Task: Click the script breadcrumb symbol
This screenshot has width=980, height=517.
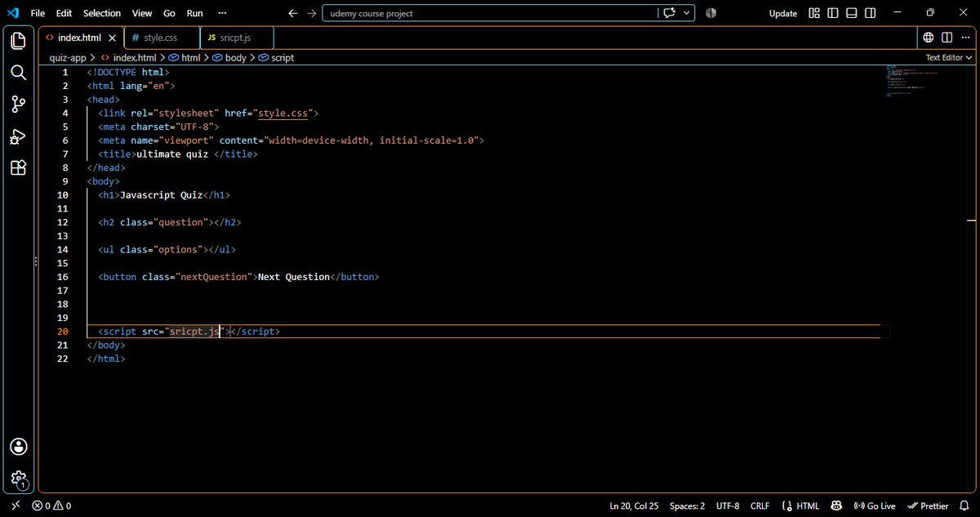Action: tap(276, 58)
